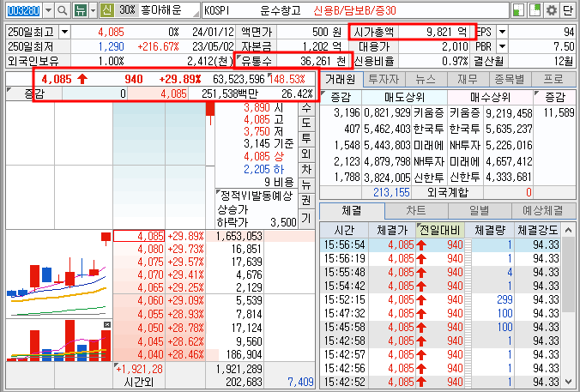Open the EPS dropdown arrow
580x392 pixels.
502,32
